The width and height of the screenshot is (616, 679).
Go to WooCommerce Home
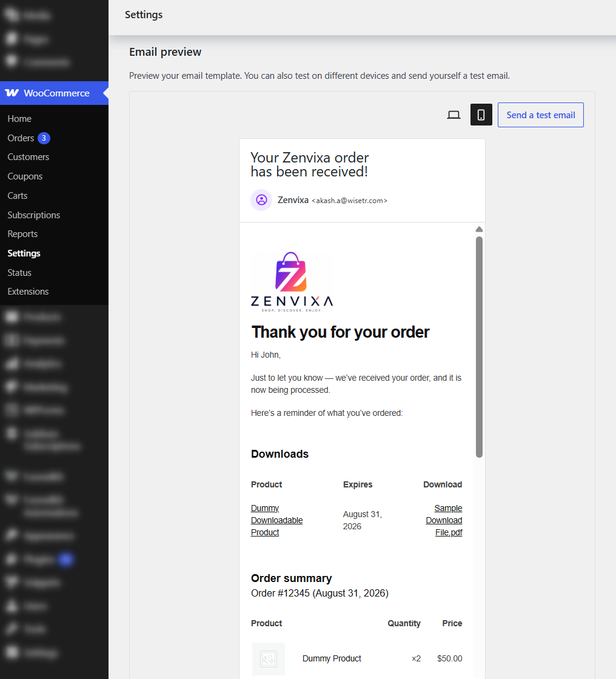[19, 119]
